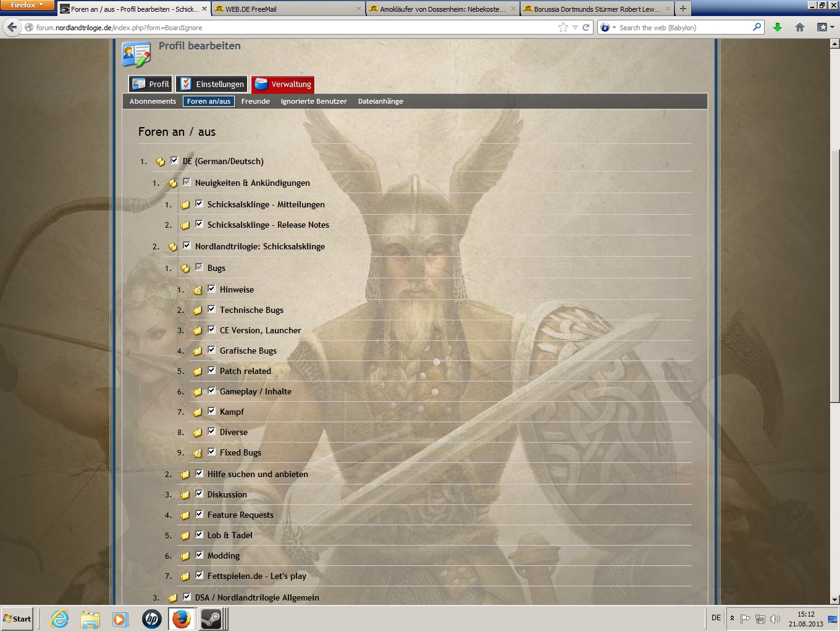
Task: Open the Dateianhänge submenu link
Action: pyautogui.click(x=380, y=101)
